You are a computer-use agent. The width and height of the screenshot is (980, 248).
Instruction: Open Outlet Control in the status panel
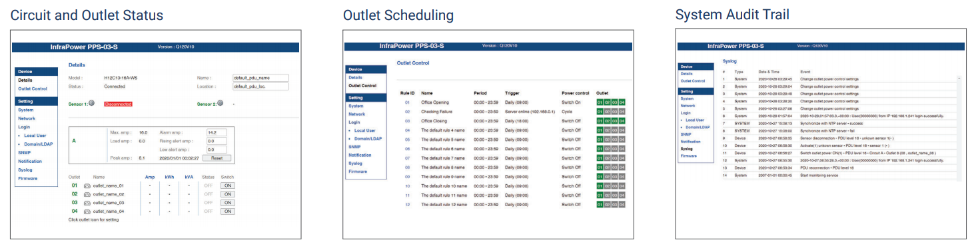point(33,88)
